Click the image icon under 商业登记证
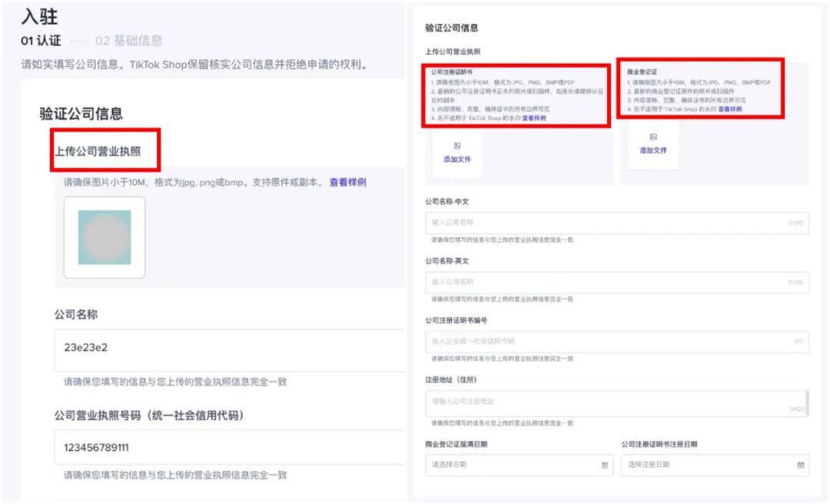Screen dimensions: 830x504 pyautogui.click(x=653, y=137)
